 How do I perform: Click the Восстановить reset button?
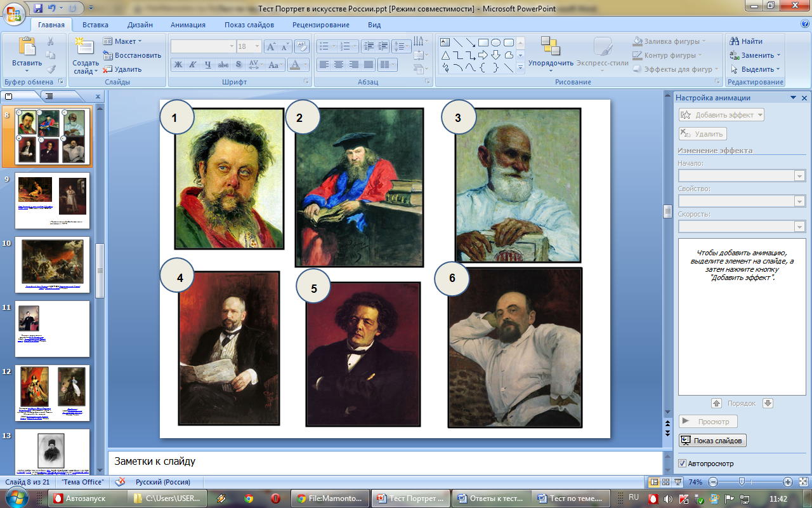click(x=133, y=55)
